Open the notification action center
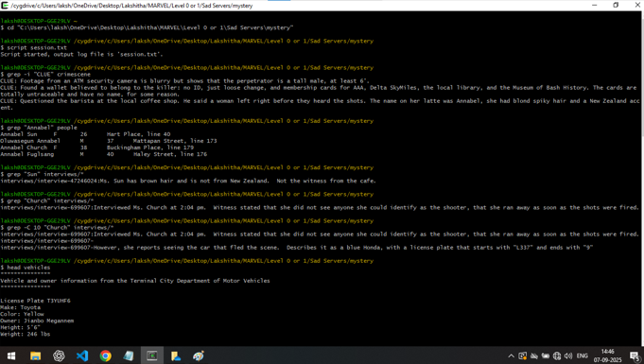 pos(635,356)
